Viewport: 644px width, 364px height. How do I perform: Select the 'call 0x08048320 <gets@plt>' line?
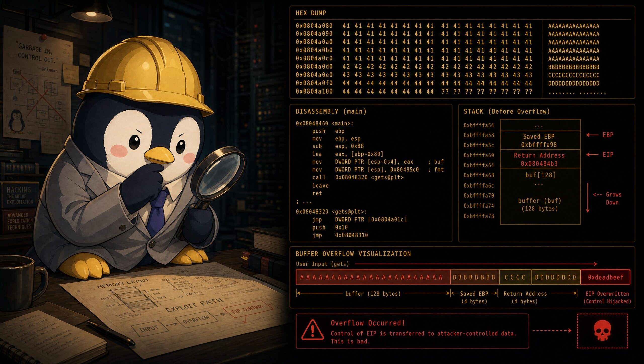pos(358,177)
